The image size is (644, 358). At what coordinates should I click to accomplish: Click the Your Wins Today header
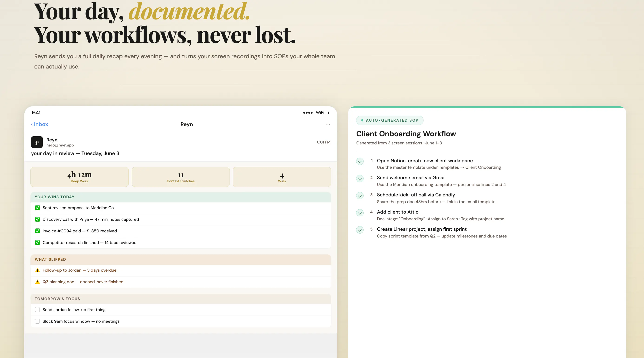(181, 197)
